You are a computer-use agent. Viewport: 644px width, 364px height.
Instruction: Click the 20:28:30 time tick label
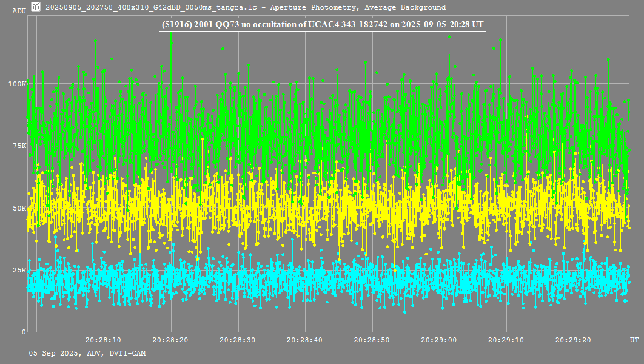click(x=238, y=340)
